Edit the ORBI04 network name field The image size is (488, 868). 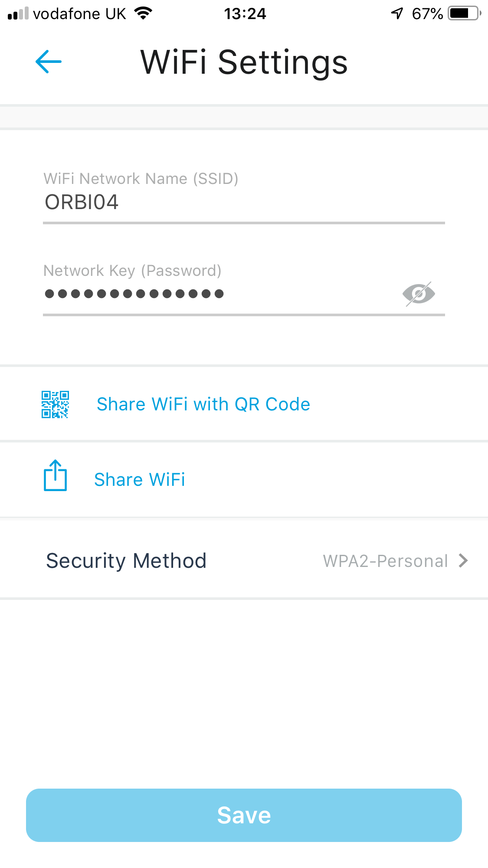click(243, 202)
